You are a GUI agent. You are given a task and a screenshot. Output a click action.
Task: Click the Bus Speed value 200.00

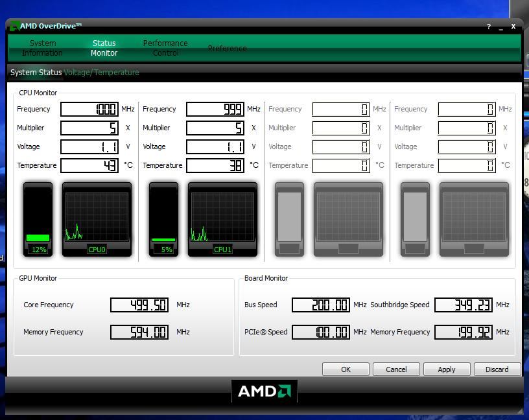[321, 305]
